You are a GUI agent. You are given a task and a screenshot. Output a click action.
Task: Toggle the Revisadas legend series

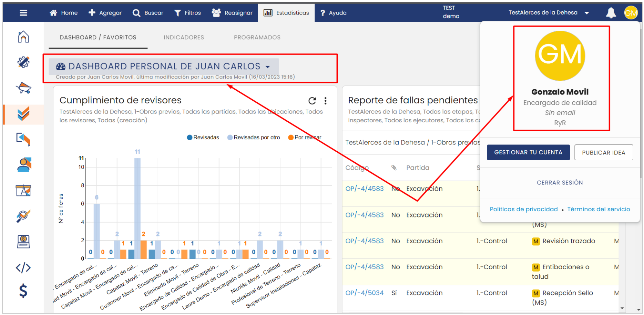point(203,138)
